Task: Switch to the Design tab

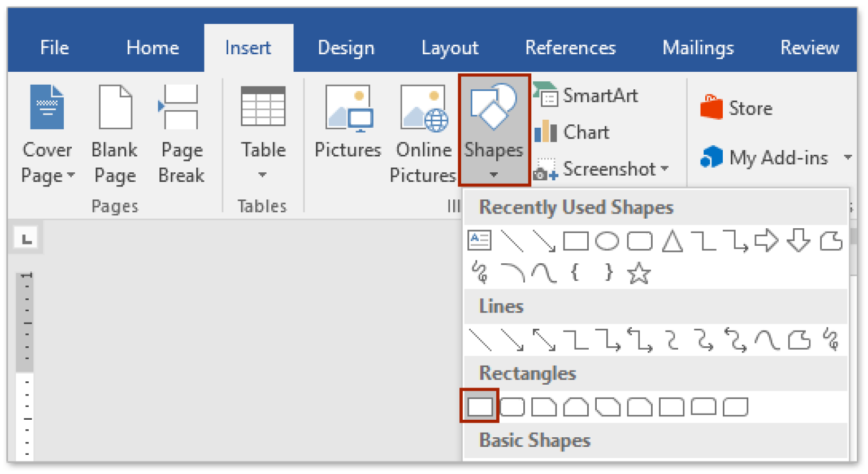Action: (x=346, y=48)
